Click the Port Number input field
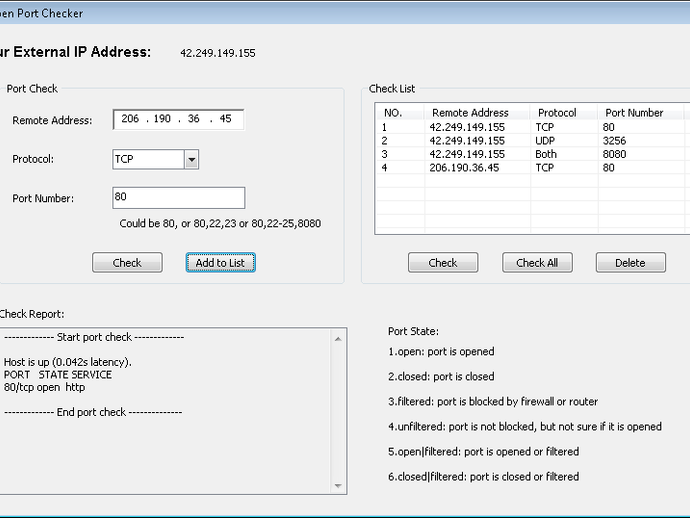 coord(179,198)
